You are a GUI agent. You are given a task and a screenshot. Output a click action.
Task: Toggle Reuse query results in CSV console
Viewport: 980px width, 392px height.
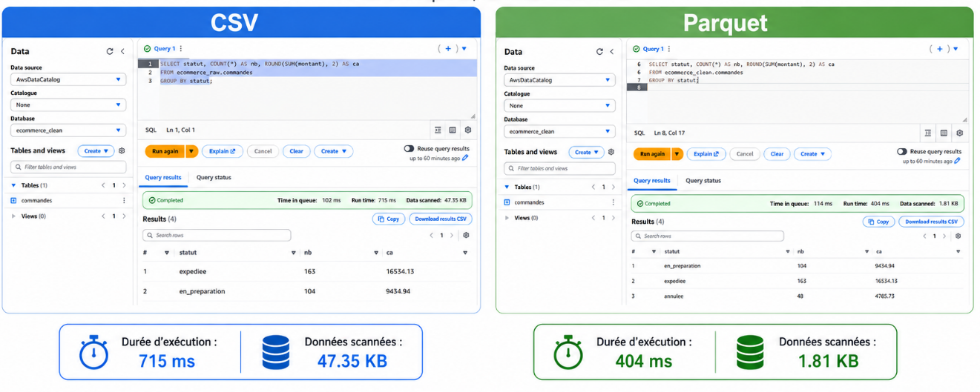[409, 149]
